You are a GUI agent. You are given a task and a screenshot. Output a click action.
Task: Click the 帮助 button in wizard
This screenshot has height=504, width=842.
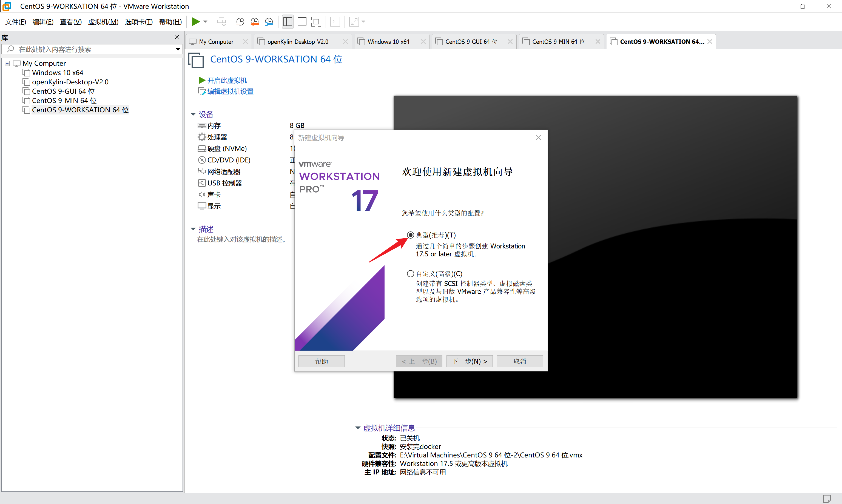[x=322, y=361]
